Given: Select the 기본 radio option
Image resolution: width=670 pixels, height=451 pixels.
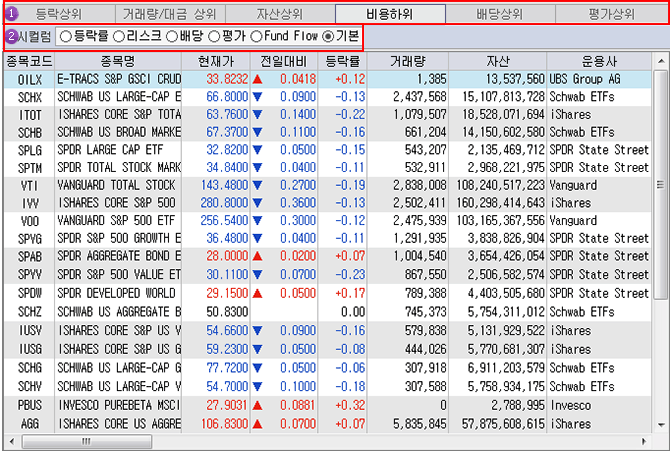Looking at the screenshot, I should click(x=328, y=37).
